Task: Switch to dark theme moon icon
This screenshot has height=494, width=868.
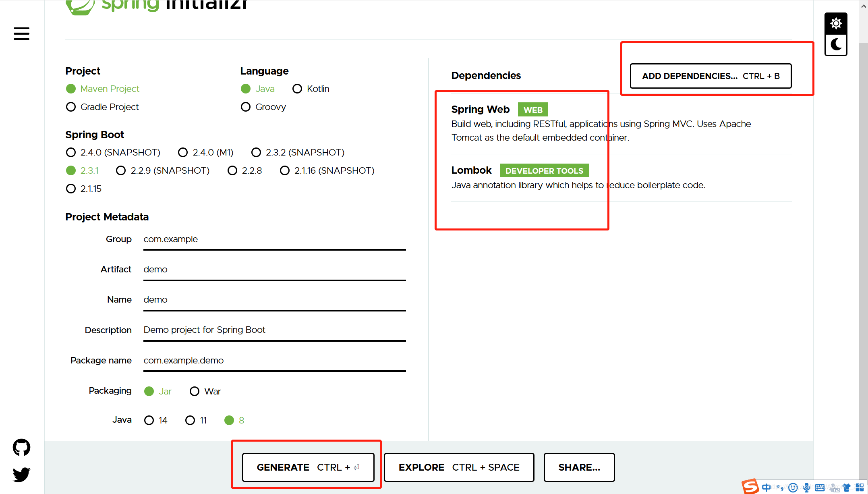Action: point(836,44)
